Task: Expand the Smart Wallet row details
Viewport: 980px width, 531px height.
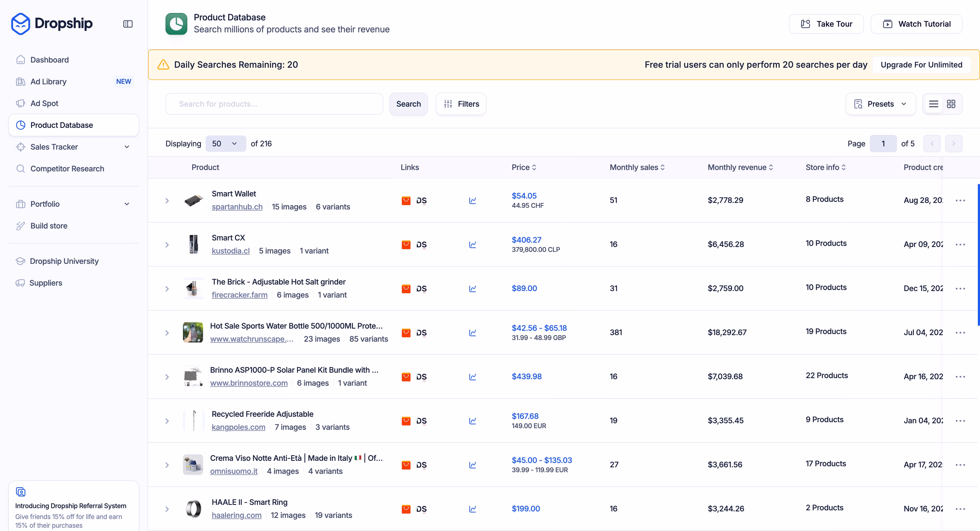Action: point(167,200)
